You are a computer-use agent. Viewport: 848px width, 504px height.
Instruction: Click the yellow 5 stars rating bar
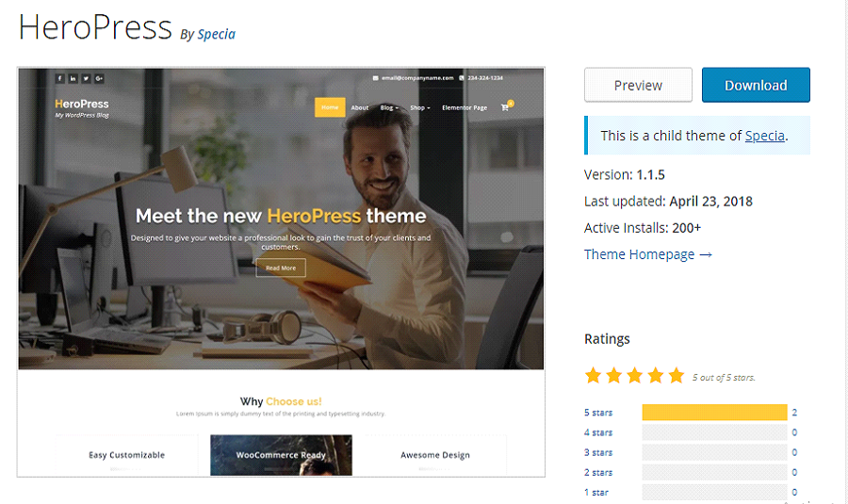point(714,412)
